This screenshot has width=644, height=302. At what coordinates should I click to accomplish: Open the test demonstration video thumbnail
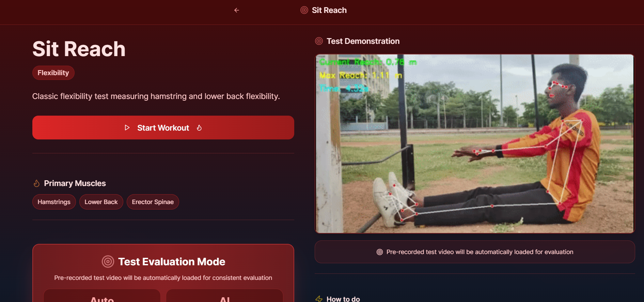coord(475,144)
